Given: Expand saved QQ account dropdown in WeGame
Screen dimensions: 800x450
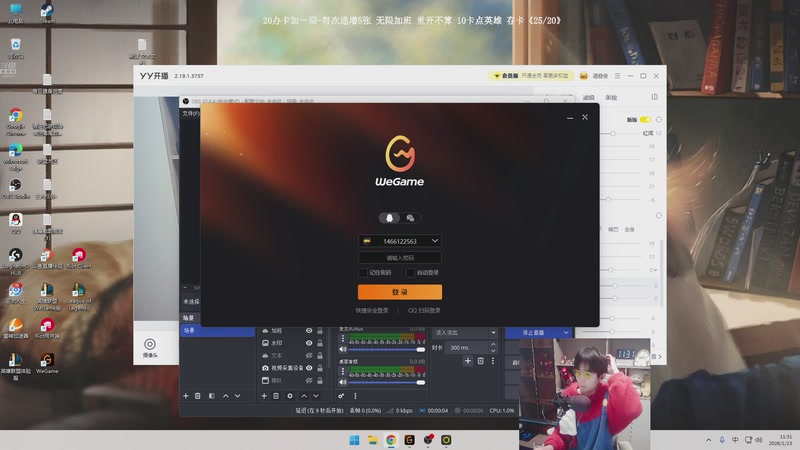Looking at the screenshot, I should point(435,241).
